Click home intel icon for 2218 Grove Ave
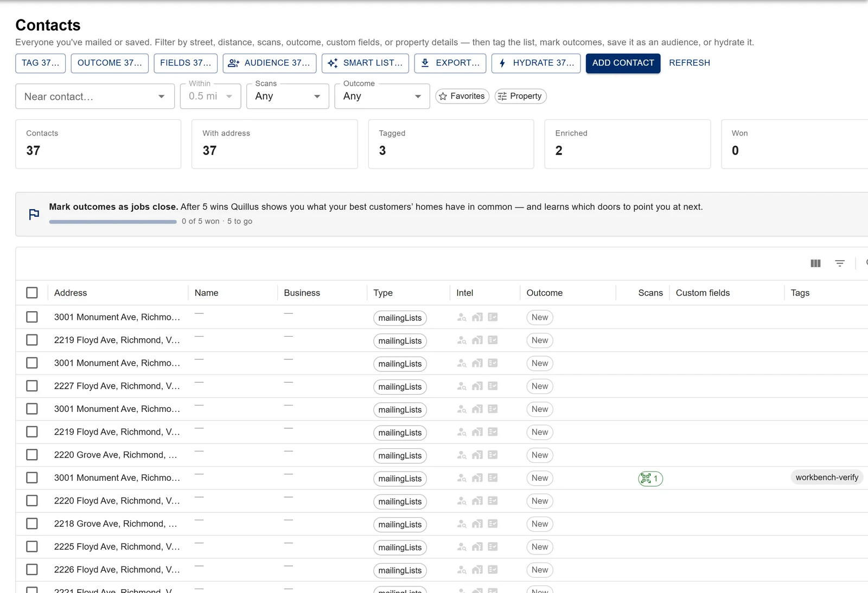This screenshot has height=593, width=868. click(x=477, y=524)
